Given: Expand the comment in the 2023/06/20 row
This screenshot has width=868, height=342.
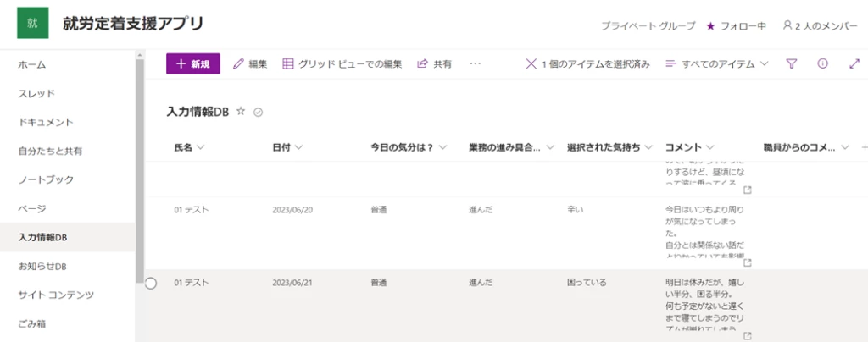Looking at the screenshot, I should click(x=748, y=262).
